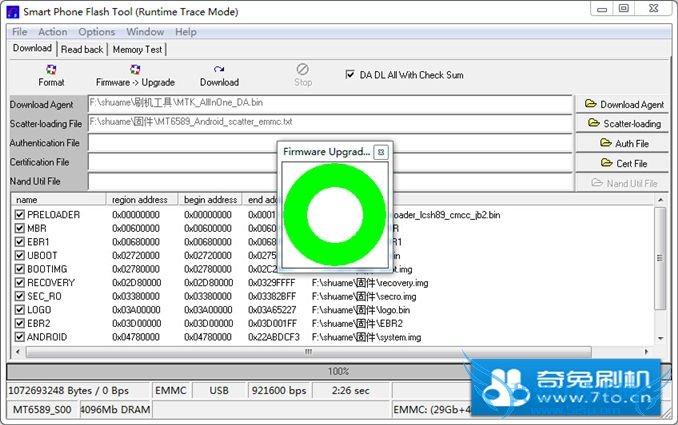The width and height of the screenshot is (678, 425).
Task: Toggle DA DL All With Check Sum
Action: [x=350, y=74]
